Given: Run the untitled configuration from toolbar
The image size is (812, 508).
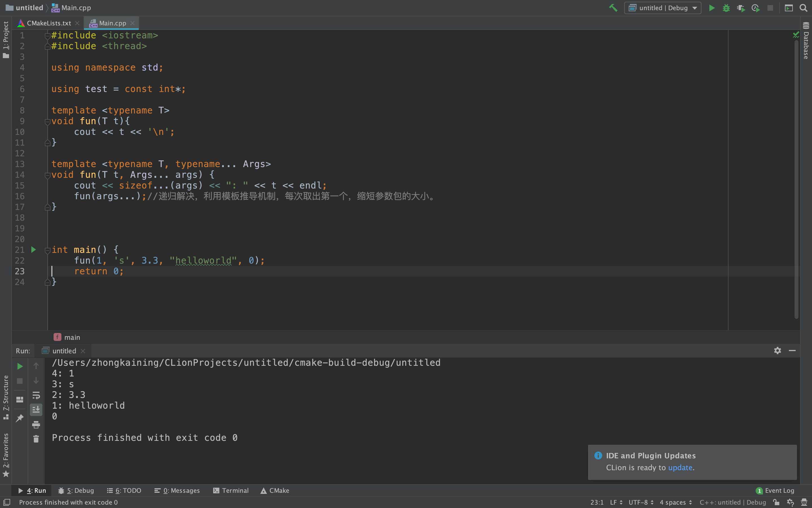Looking at the screenshot, I should click(x=711, y=8).
